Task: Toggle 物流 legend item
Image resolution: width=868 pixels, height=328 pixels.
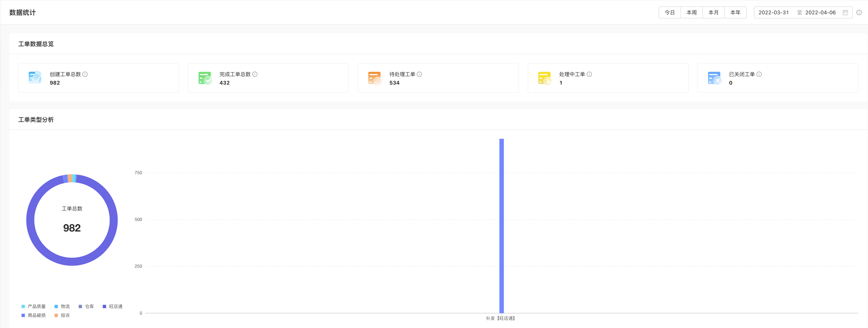Action: point(62,306)
